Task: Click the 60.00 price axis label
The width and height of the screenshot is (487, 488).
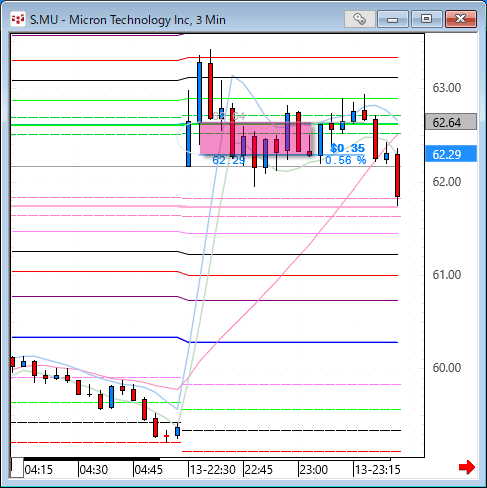Action: click(447, 368)
